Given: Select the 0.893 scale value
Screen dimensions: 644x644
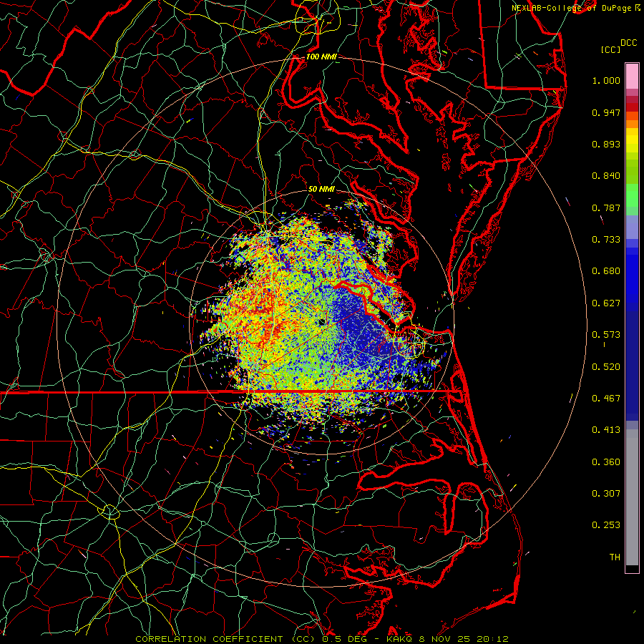Looking at the screenshot, I should coord(606,144).
